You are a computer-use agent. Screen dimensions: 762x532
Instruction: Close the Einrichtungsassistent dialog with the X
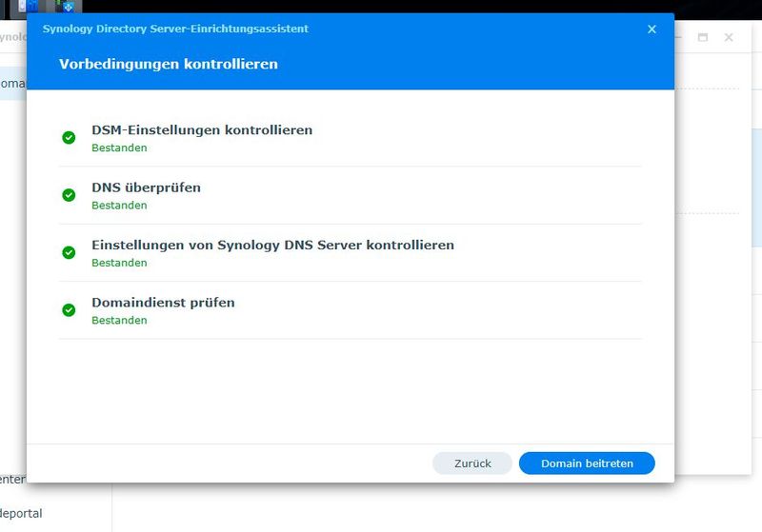[x=652, y=30]
